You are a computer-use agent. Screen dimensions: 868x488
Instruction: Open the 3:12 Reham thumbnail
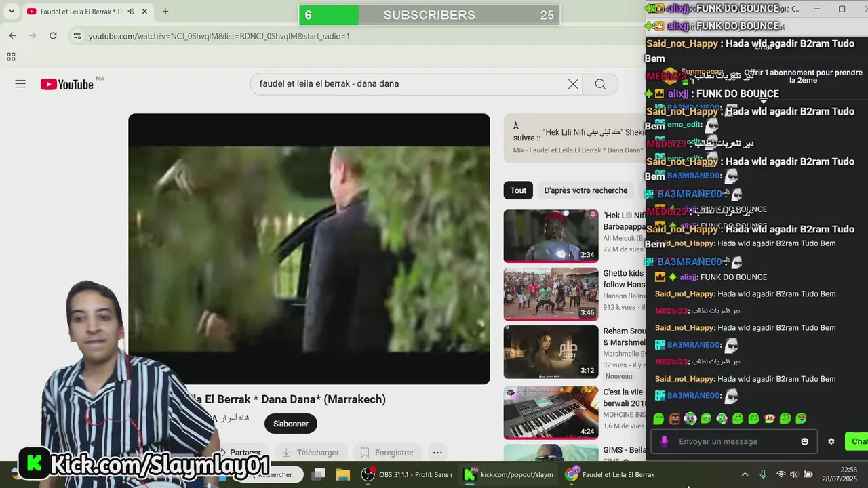tap(551, 352)
